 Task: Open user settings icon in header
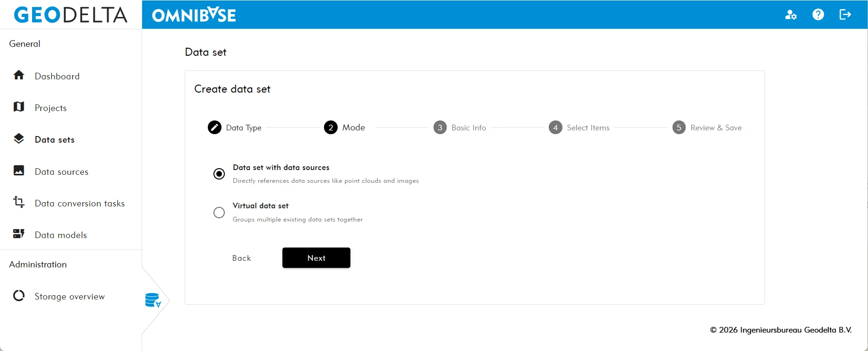click(791, 15)
